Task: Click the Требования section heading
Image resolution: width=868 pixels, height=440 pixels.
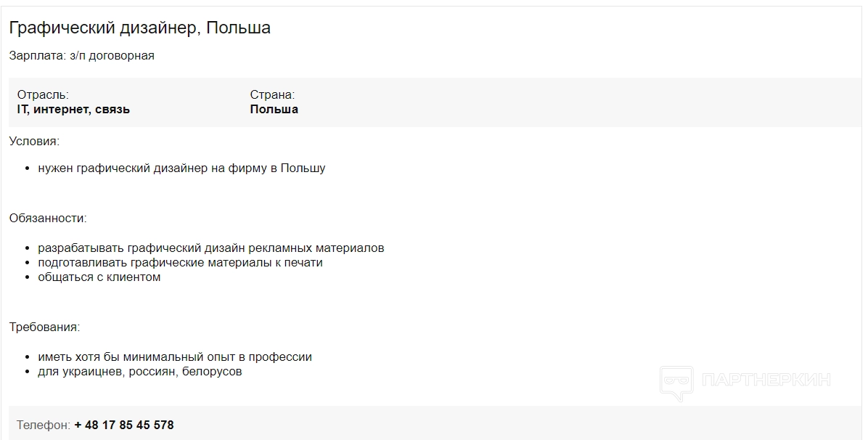Action: pyautogui.click(x=44, y=327)
